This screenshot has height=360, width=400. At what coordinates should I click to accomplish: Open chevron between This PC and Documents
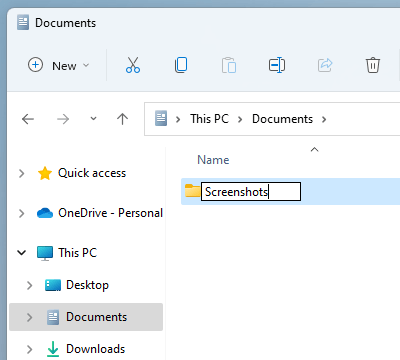(x=240, y=119)
